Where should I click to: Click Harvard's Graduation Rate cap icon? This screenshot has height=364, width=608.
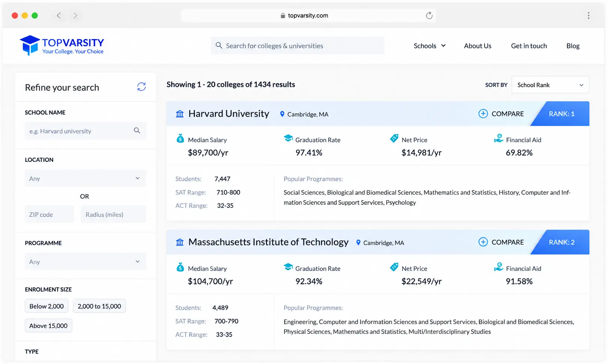pos(288,138)
